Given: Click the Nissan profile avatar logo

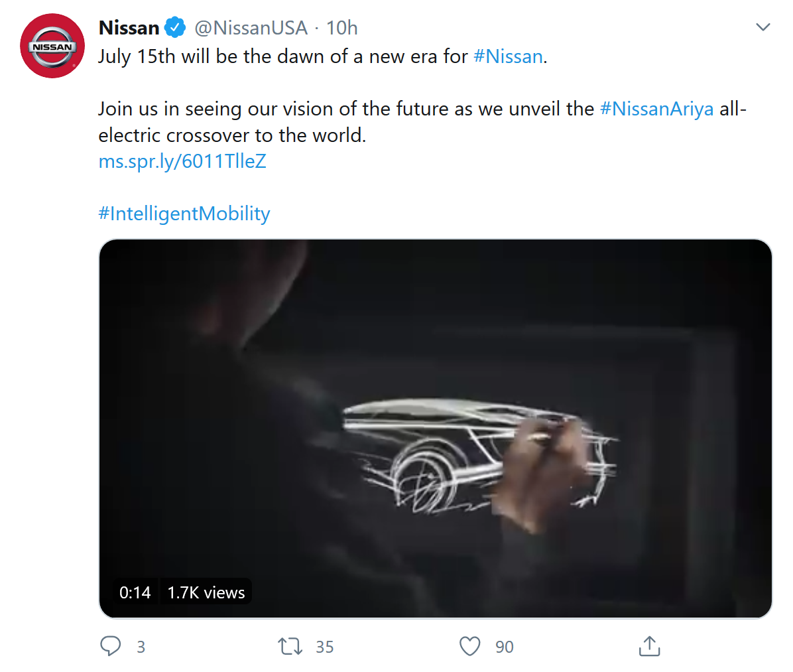Looking at the screenshot, I should pos(52,46).
